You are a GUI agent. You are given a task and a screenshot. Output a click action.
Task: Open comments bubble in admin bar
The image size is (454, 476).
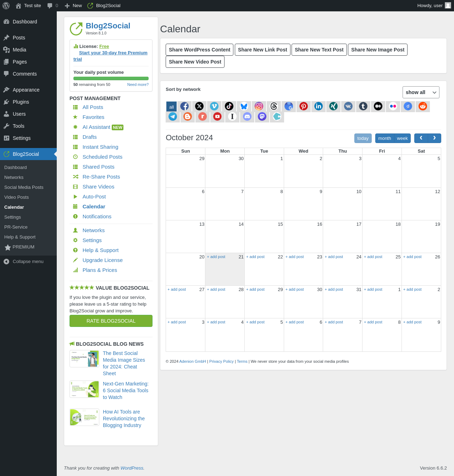(52, 6)
